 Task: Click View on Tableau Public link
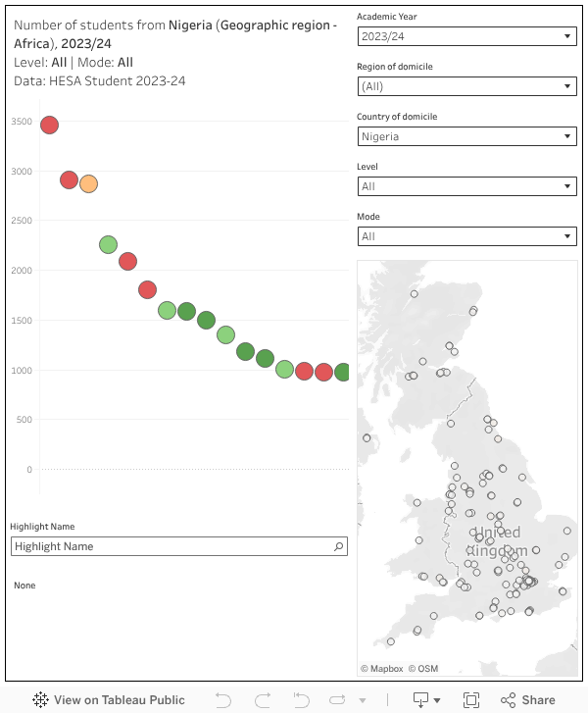[x=119, y=700]
